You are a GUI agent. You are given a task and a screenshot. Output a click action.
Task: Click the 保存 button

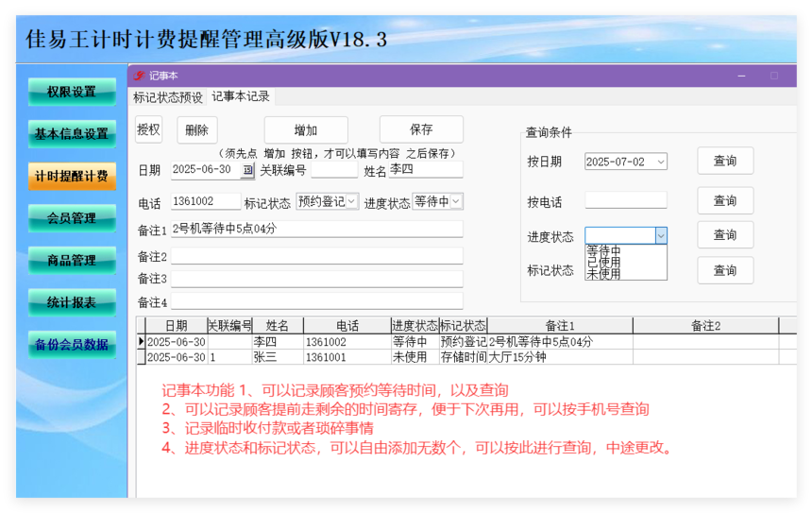pos(421,129)
